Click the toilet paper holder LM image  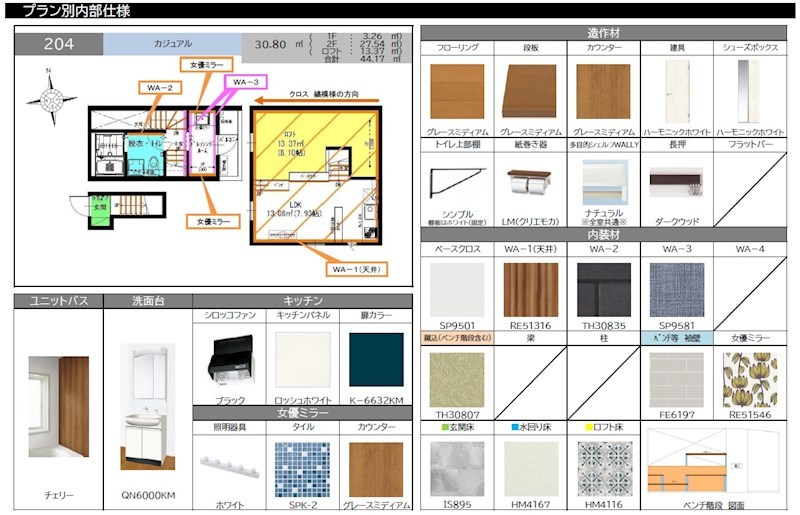pos(529,183)
